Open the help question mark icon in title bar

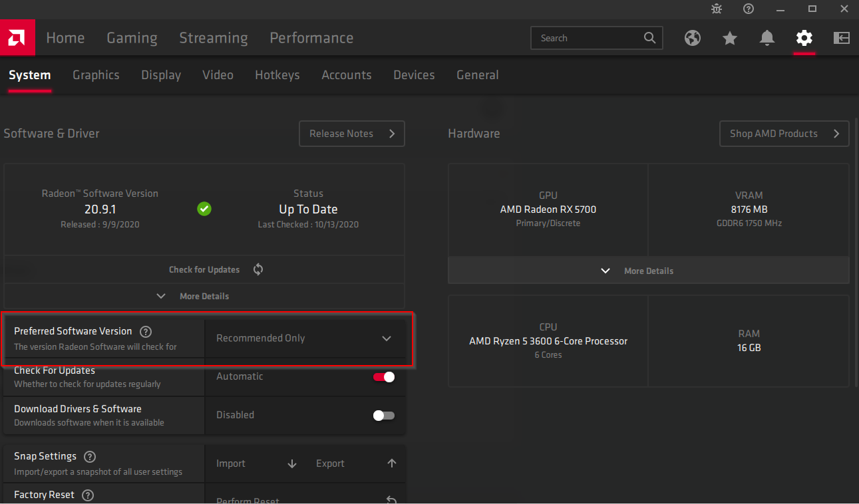click(749, 9)
